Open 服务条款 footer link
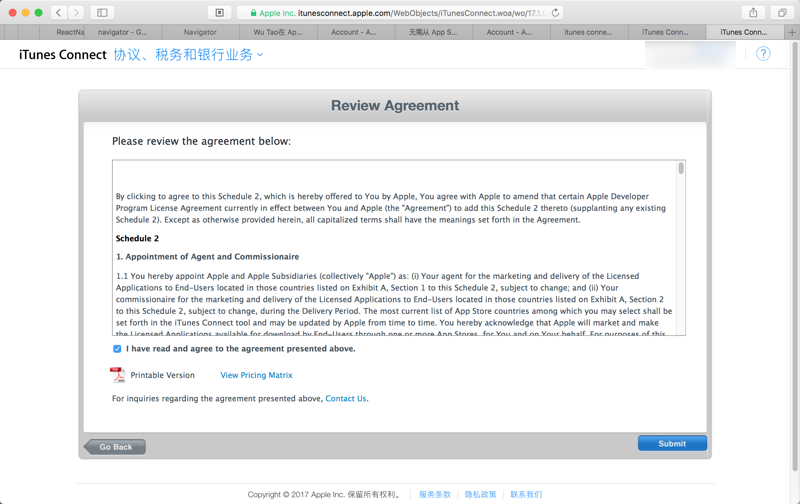This screenshot has height=504, width=800. coord(435,494)
